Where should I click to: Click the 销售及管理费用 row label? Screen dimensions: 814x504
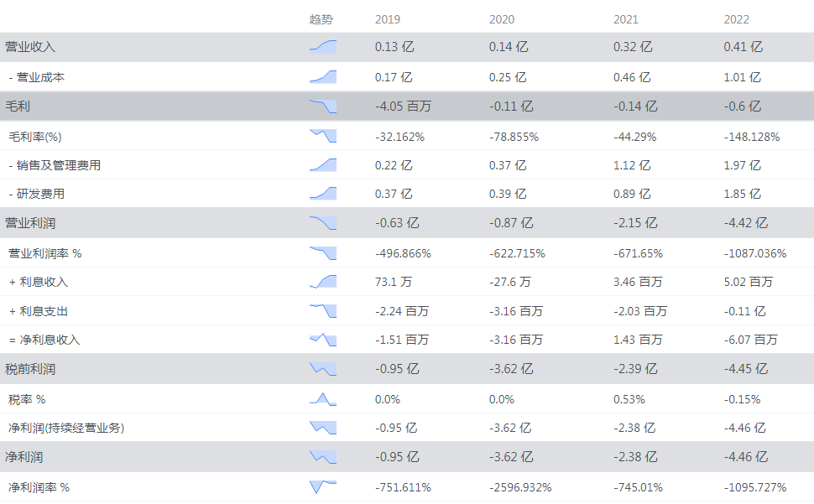(x=58, y=165)
